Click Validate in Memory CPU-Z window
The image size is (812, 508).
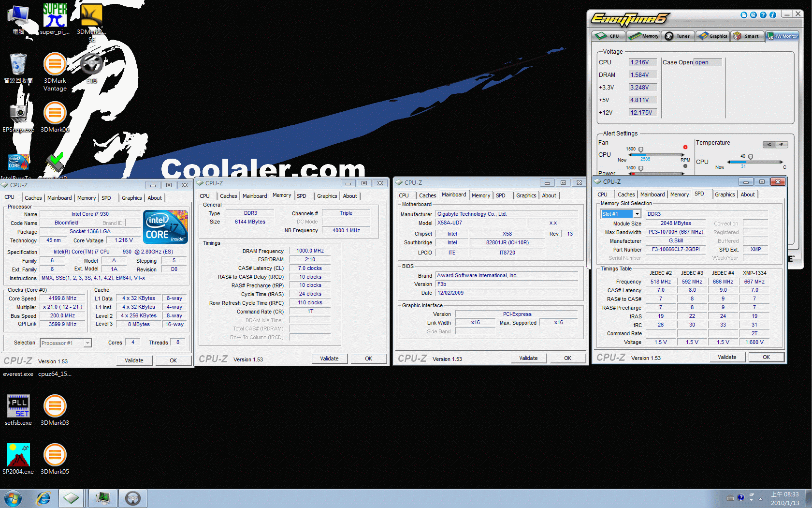click(x=329, y=359)
